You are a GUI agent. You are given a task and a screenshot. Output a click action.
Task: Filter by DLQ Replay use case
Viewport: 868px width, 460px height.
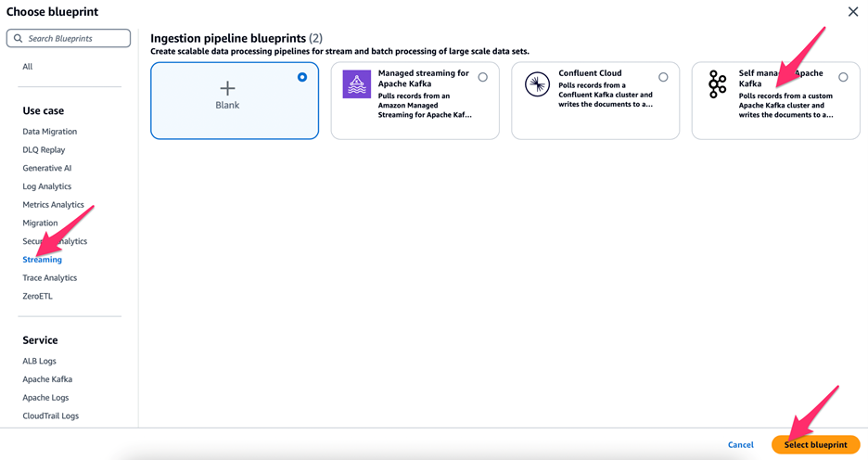coord(44,149)
